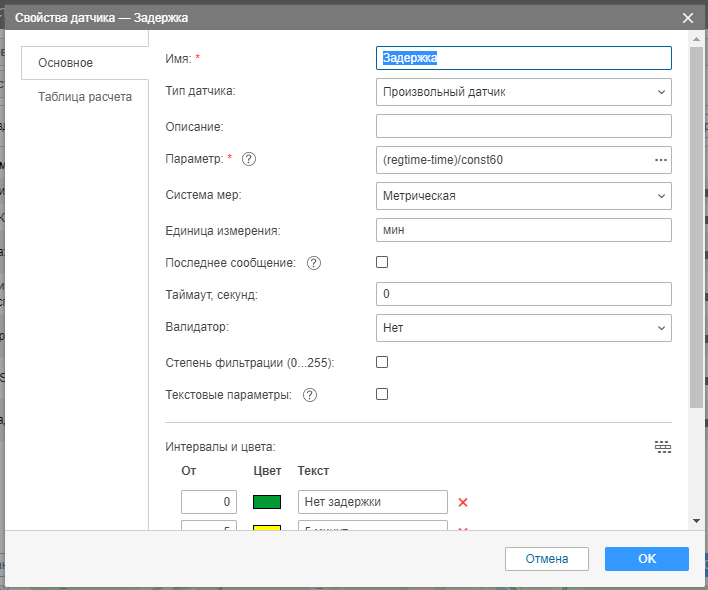Expand the Система мер dropdown
The image size is (708, 590).
(523, 196)
